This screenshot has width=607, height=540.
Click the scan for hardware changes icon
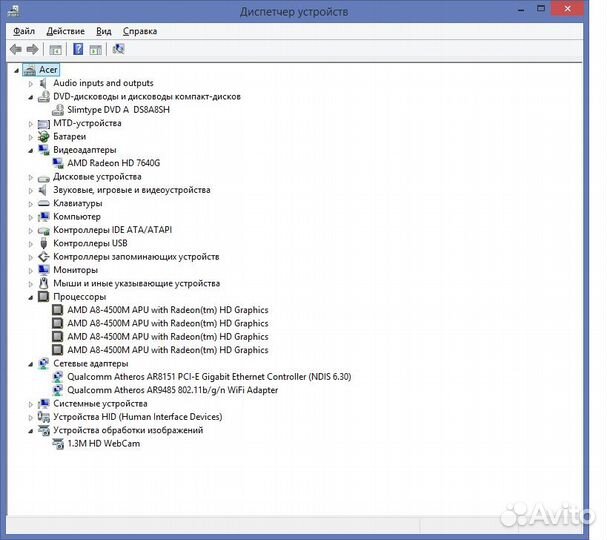[x=118, y=49]
